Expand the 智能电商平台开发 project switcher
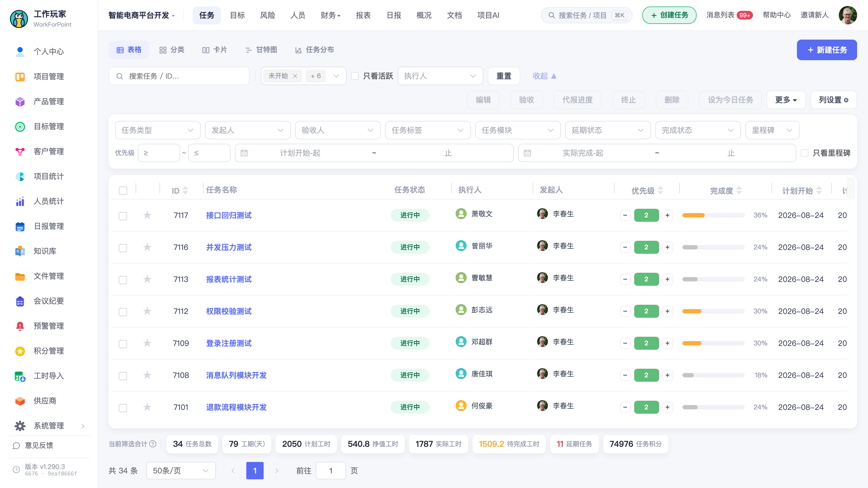The height and width of the screenshot is (488, 868). tap(141, 15)
